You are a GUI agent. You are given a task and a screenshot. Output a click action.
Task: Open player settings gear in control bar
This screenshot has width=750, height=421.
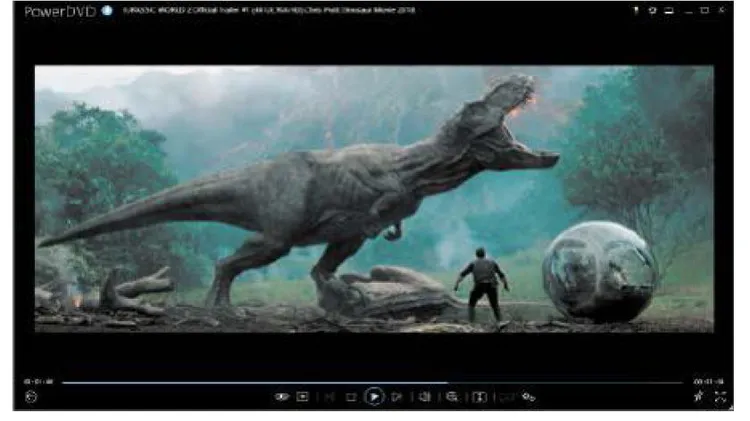click(529, 397)
